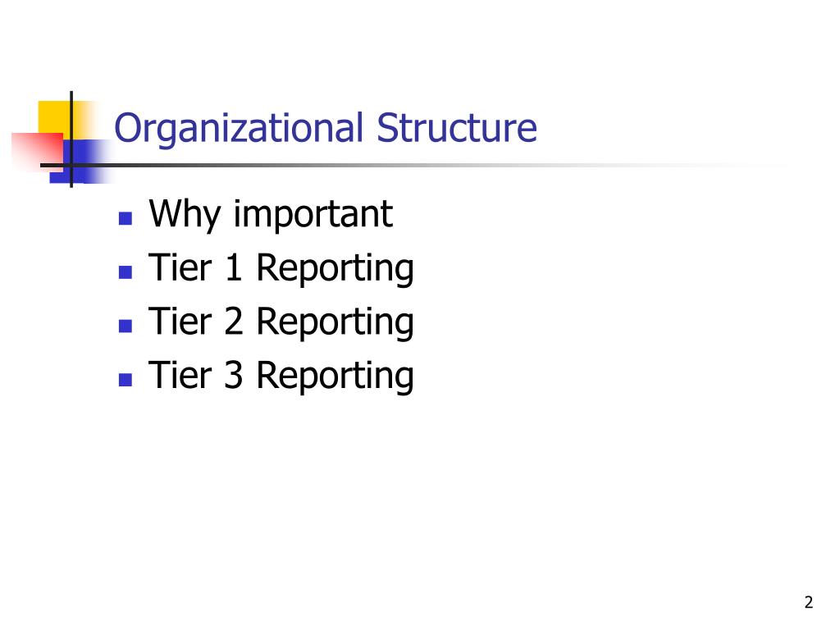Select the bullet marker before Tier 3 Reporting
This screenshot has height=630, width=840.
tap(126, 380)
